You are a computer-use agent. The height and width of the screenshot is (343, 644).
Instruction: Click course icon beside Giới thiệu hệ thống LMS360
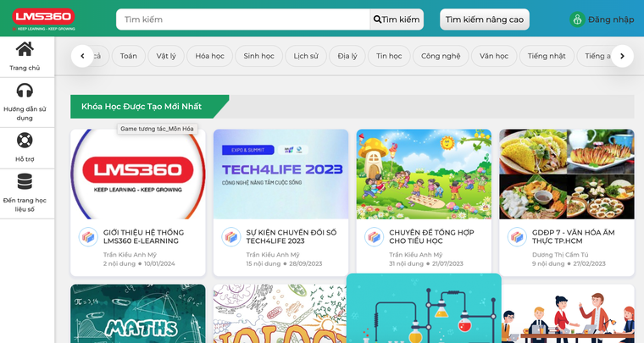(x=88, y=237)
